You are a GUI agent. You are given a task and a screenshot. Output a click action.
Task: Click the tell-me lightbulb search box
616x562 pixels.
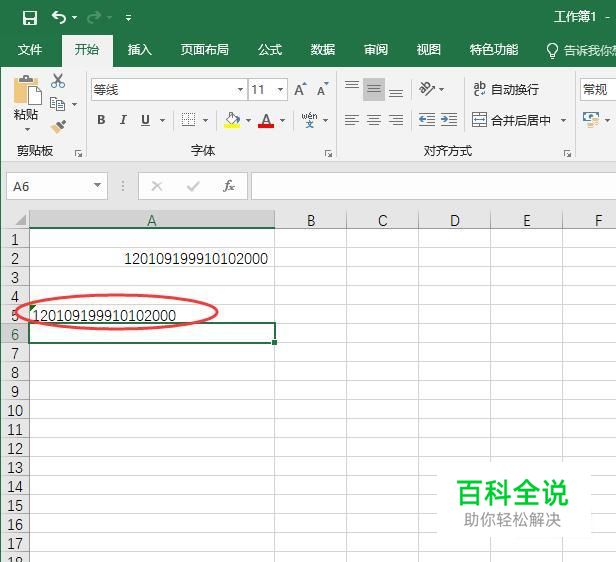(581, 50)
